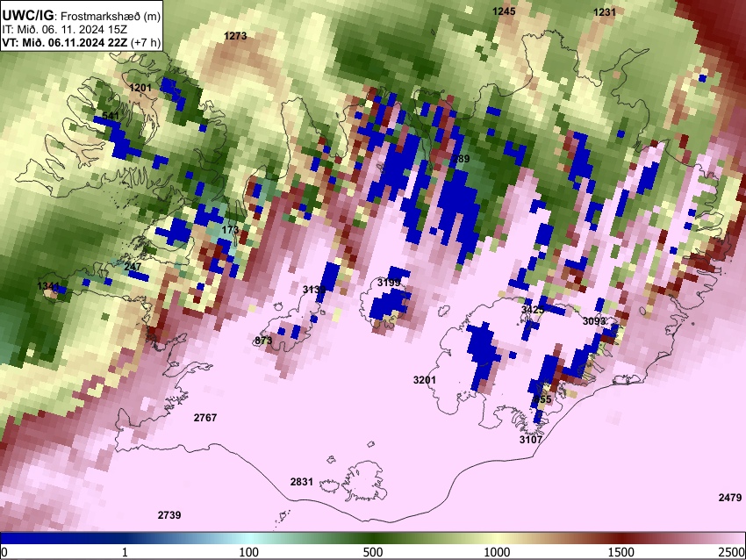Screen dimensions: 746x560
Task: Click the color scale label 1500
Action: point(621,552)
